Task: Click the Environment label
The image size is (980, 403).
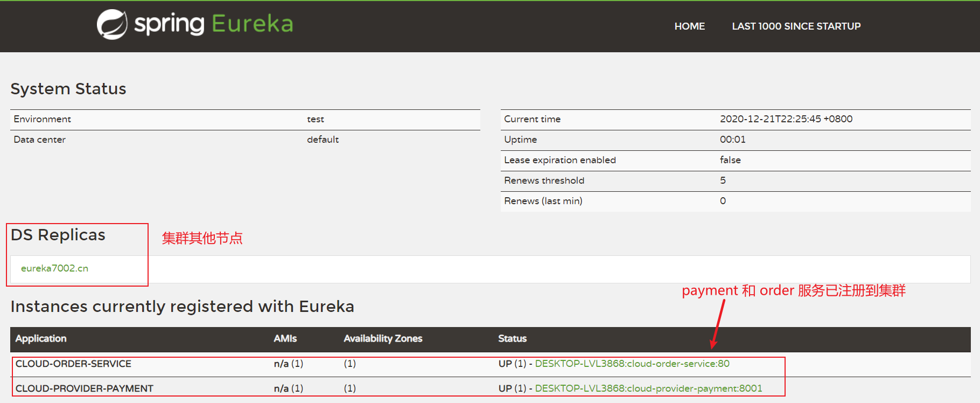Action: (x=42, y=119)
